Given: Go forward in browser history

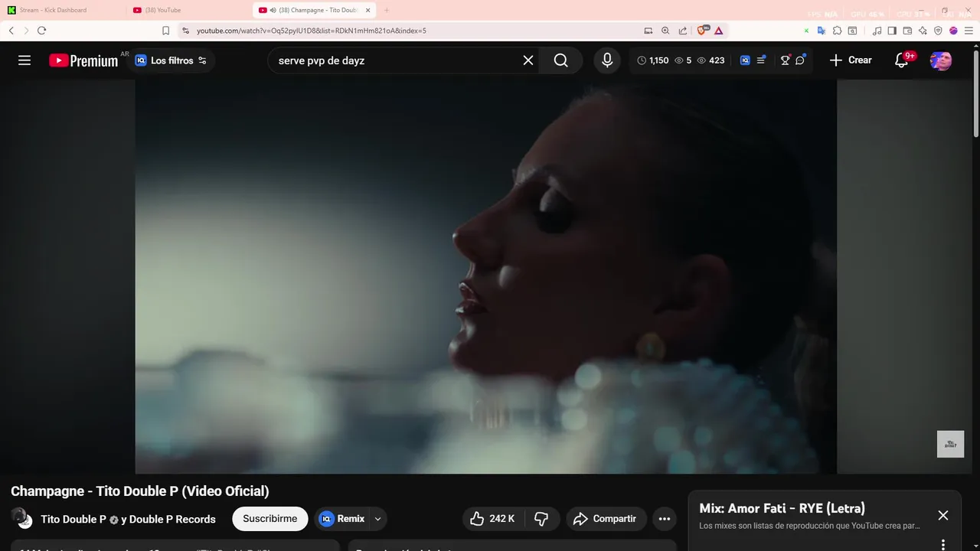Looking at the screenshot, I should (x=26, y=31).
